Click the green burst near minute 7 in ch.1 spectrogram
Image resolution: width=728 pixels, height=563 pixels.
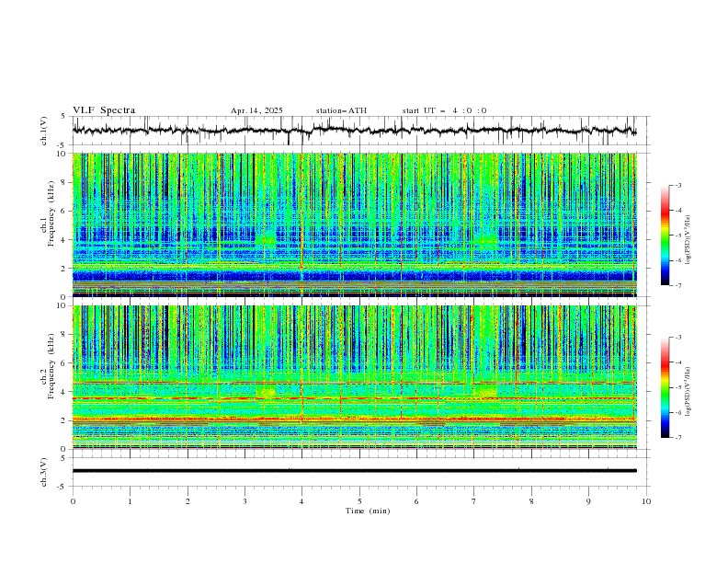coord(485,240)
